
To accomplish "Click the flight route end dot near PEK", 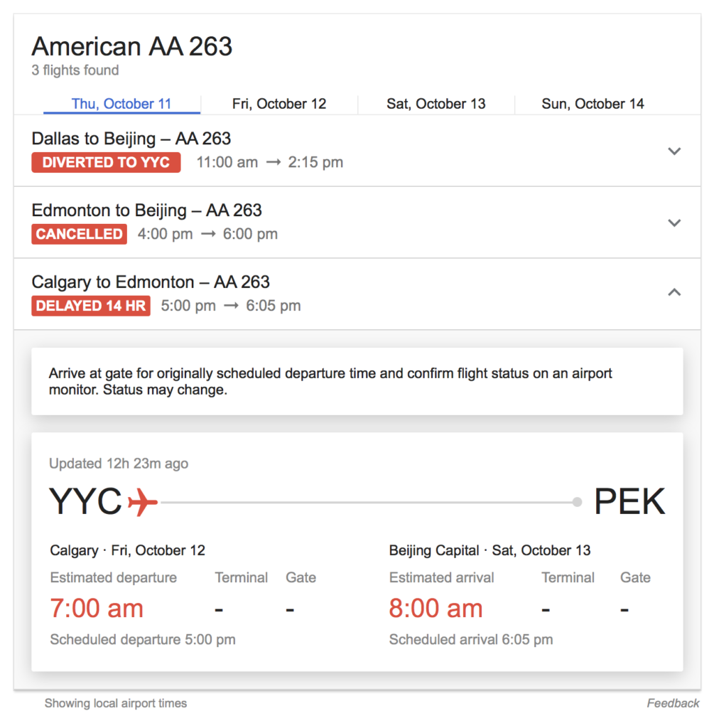I will coord(577,503).
